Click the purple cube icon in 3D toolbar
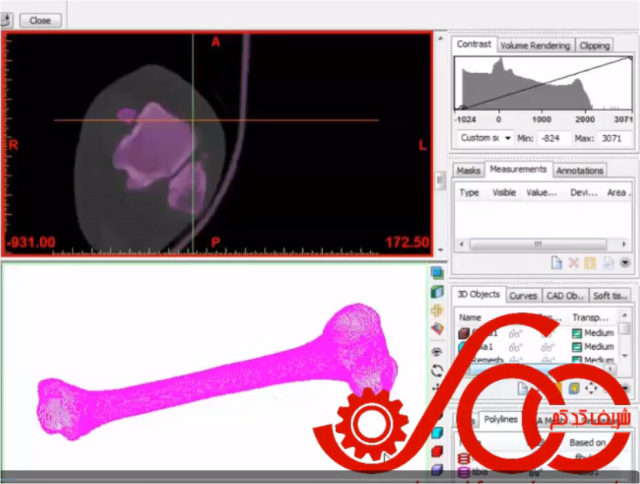 [437, 470]
